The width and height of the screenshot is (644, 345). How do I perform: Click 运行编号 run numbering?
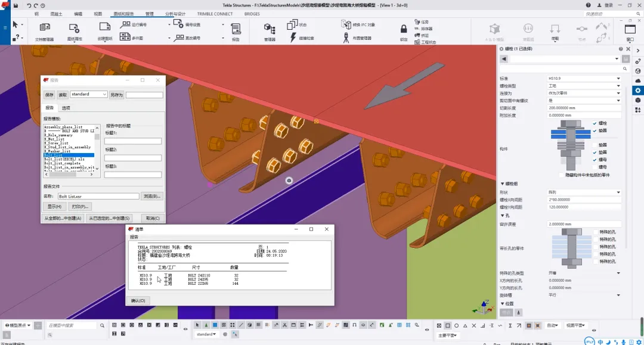[134, 24]
